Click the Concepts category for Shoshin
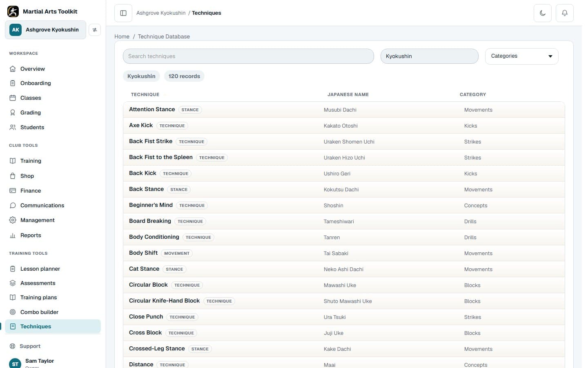588x368 pixels. [x=476, y=205]
